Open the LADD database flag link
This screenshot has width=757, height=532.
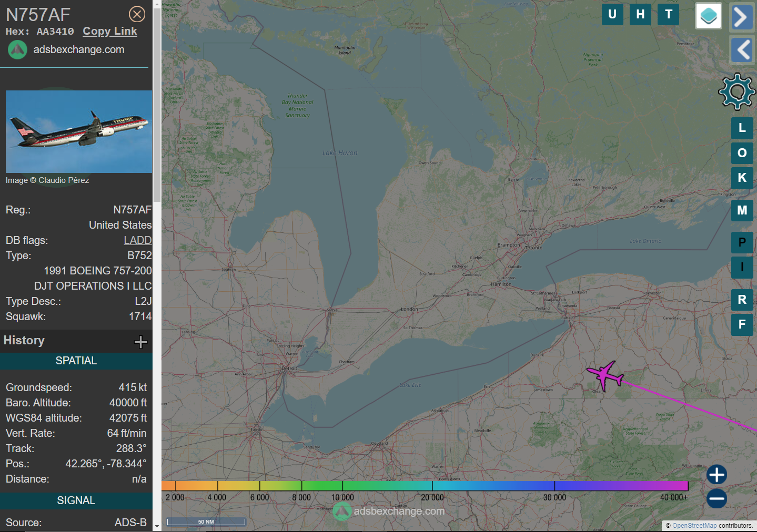138,240
